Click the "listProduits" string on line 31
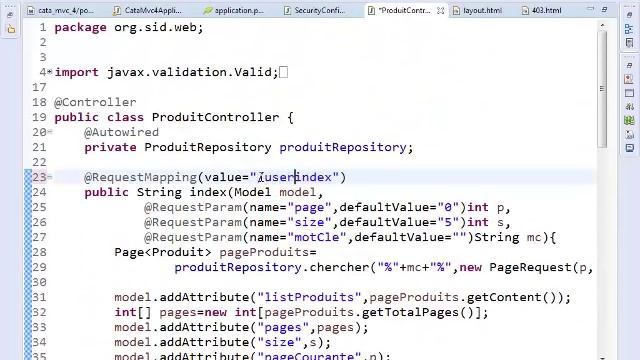 tap(309, 297)
